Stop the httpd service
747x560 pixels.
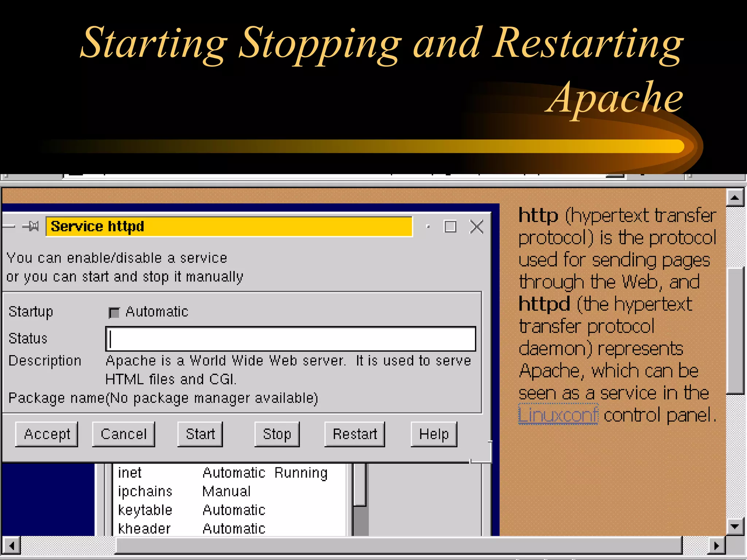[277, 434]
